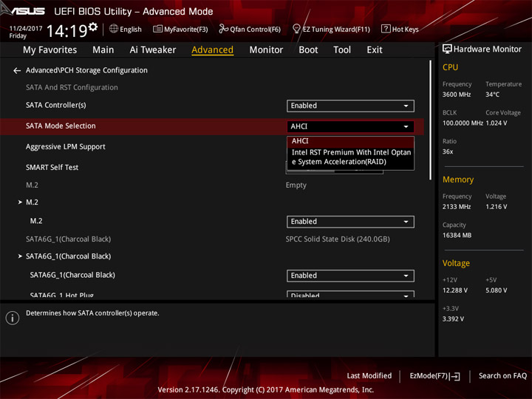Click the Hot Keys question mark icon
The width and height of the screenshot is (532, 399).
tap(386, 29)
